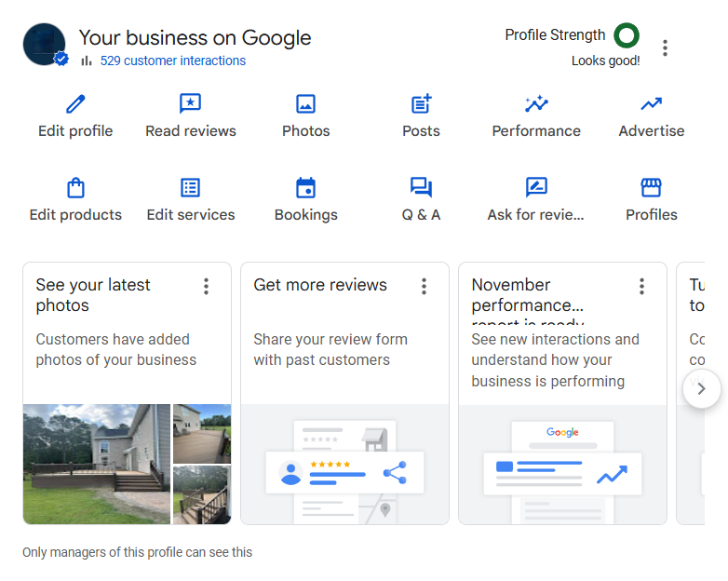Click the Edit profile pencil icon
The height and width of the screenshot is (581, 728).
[75, 104]
